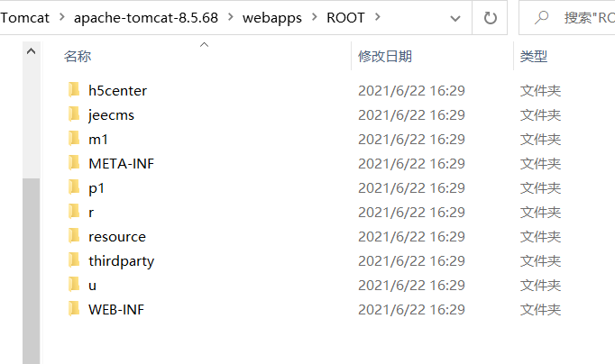The image size is (615, 364).
Task: Expand the apache-tomcat-8.5.68 breadcrumb chevron
Action: pyautogui.click(x=225, y=17)
